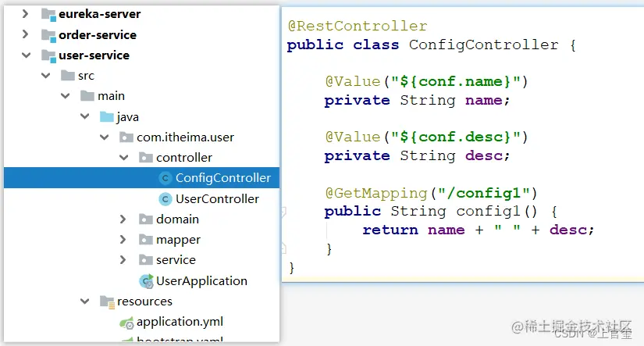Select the java folder label
Viewport: 644px width, 346px height.
[x=128, y=117]
